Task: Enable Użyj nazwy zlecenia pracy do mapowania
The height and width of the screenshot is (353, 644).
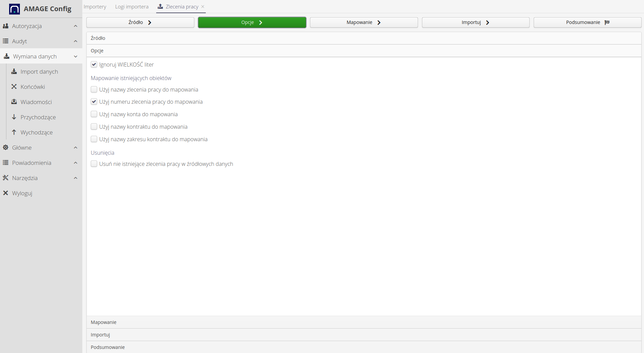Action: [94, 90]
